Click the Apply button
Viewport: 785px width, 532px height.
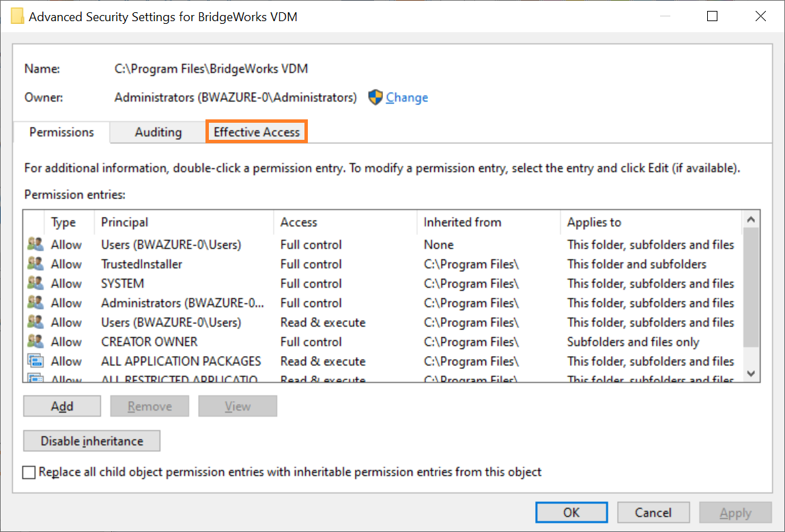pyautogui.click(x=735, y=512)
